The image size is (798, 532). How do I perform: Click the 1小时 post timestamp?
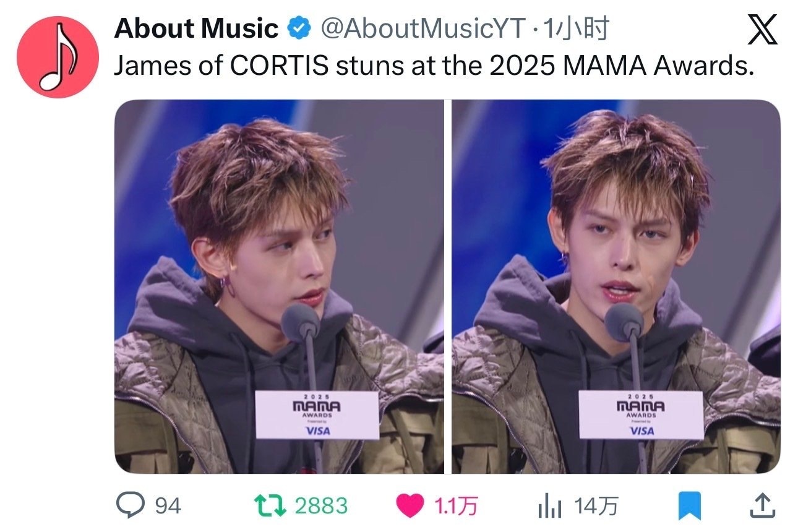tap(575, 28)
